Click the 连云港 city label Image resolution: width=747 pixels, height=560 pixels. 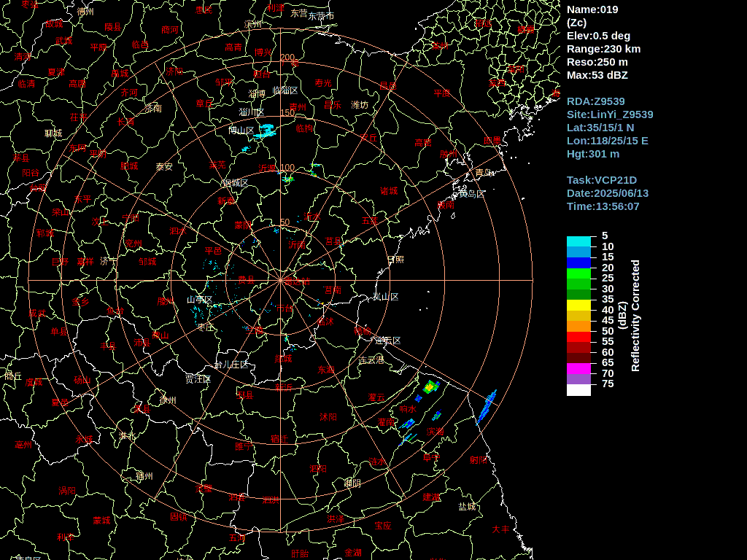tap(371, 360)
